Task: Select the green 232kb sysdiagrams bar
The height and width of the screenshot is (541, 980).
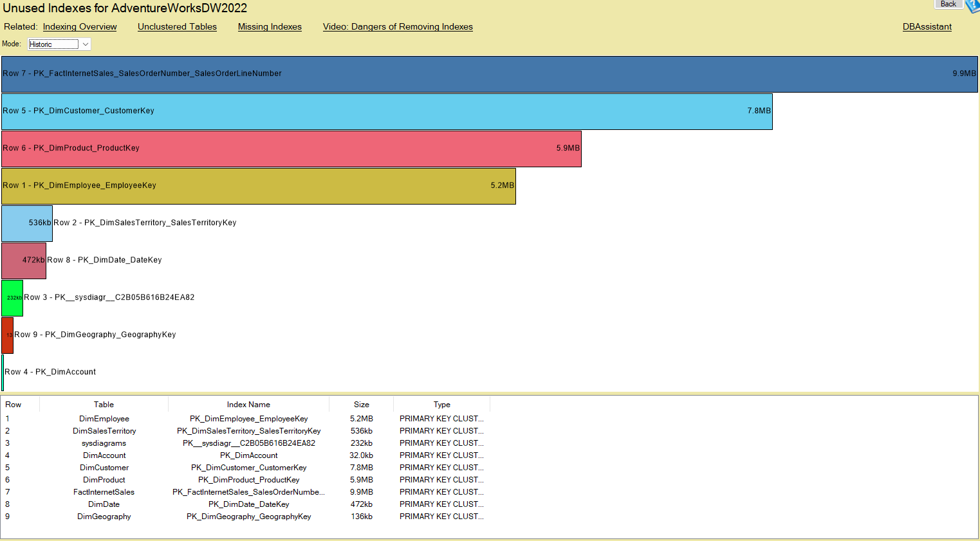Action: (x=12, y=298)
